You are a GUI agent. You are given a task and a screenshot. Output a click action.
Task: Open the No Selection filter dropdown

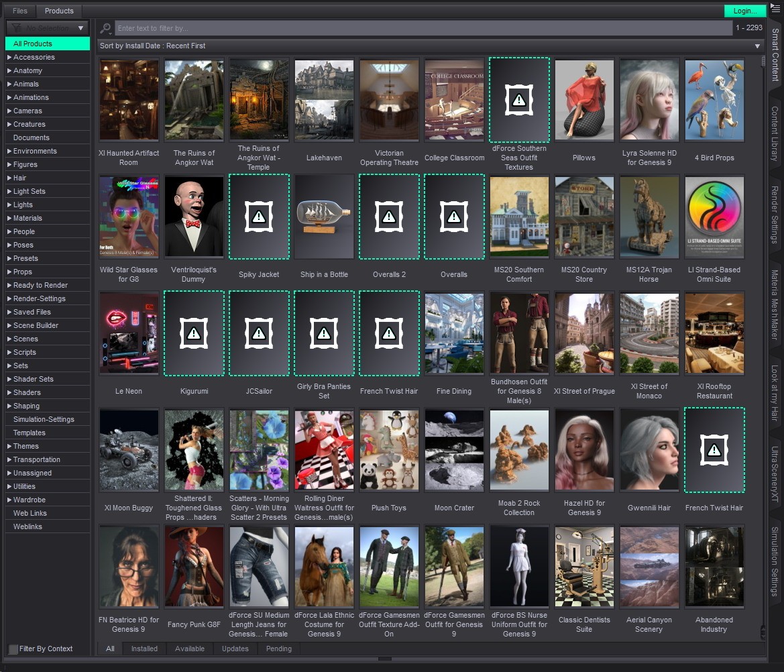pos(47,28)
